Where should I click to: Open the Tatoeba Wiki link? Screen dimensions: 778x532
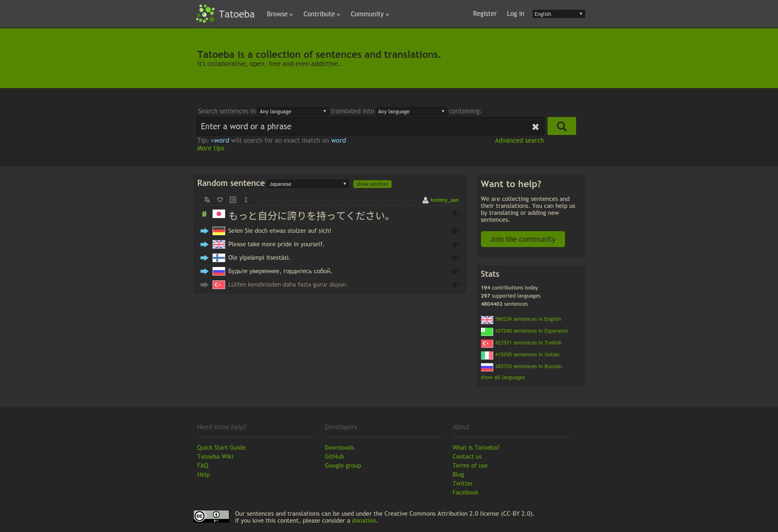coord(215,457)
